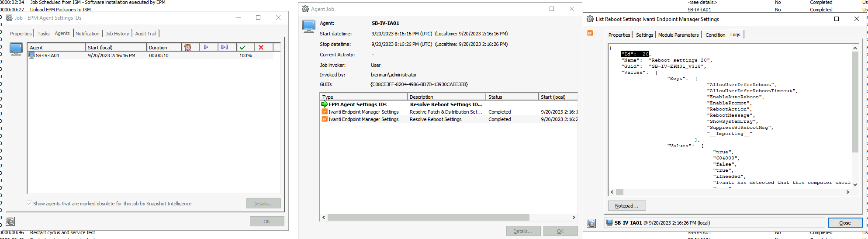Click the gear title icon of Agent Job window
This screenshot has width=868, height=239.
click(305, 9)
